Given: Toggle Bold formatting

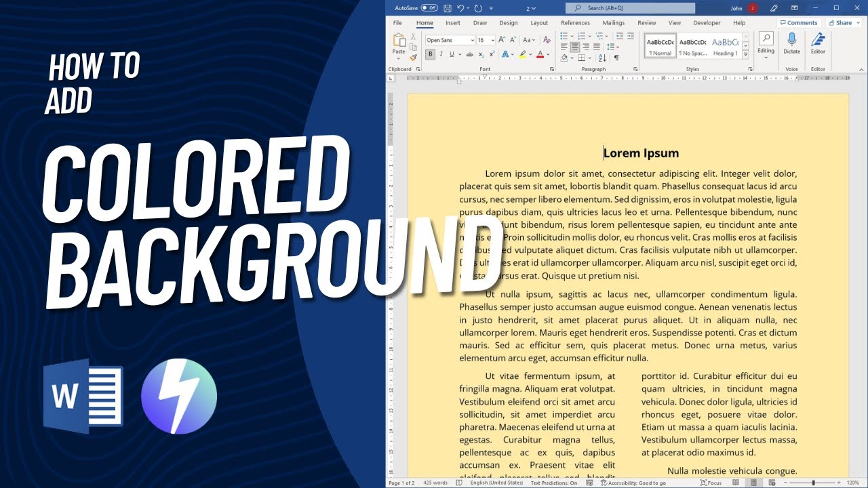Looking at the screenshot, I should pos(431,54).
